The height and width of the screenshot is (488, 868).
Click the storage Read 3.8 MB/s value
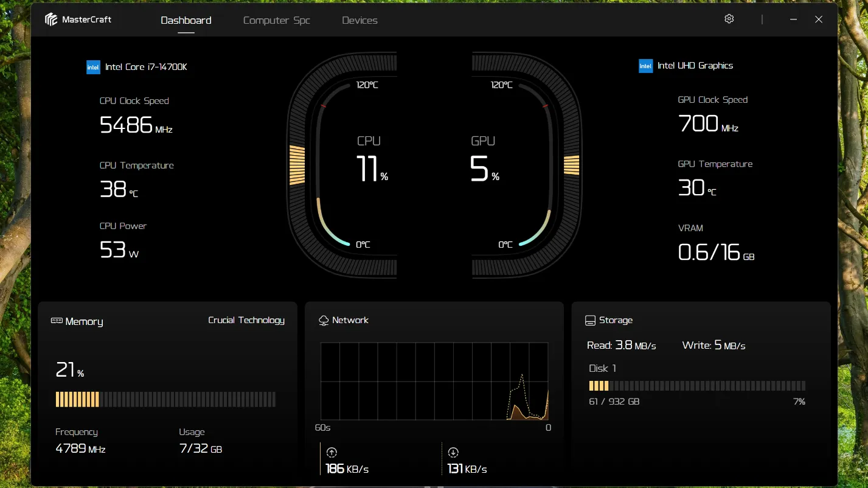[622, 346]
